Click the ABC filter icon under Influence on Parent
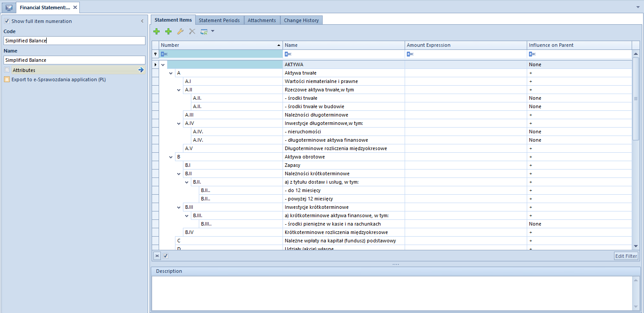The width and height of the screenshot is (644, 313). click(532, 54)
